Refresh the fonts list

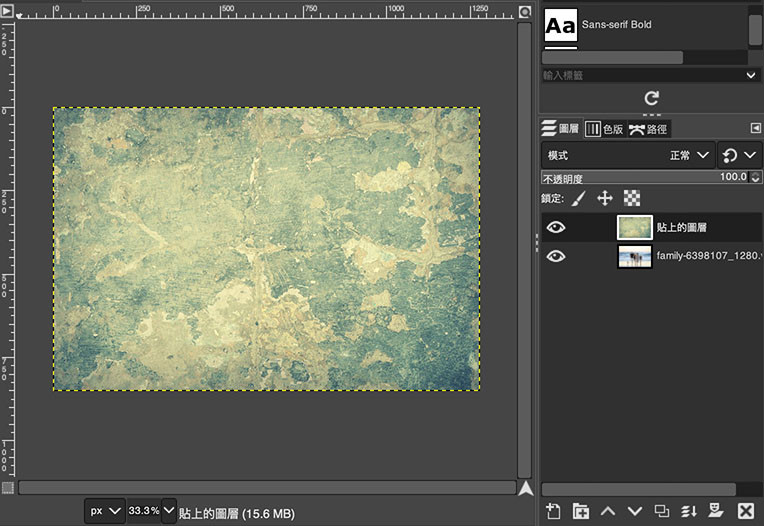pos(651,98)
